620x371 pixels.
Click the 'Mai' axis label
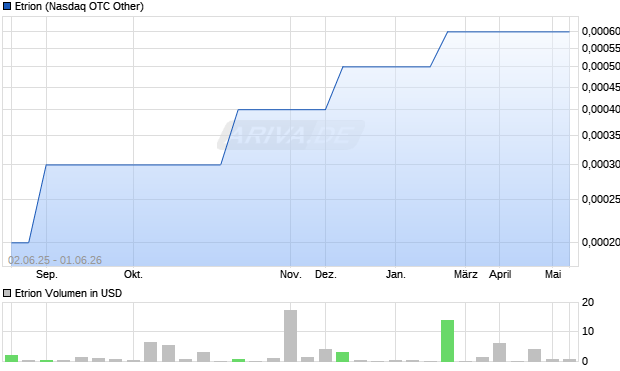point(553,274)
